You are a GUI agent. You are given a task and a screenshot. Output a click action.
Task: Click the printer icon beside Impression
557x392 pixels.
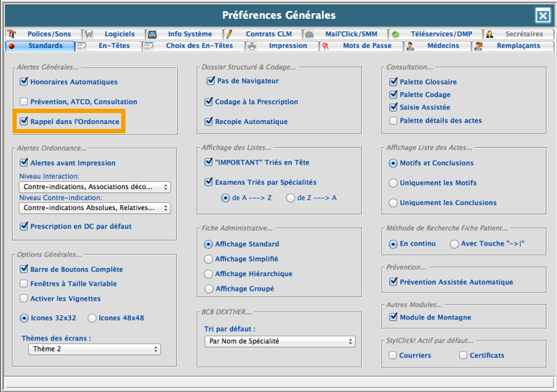252,46
